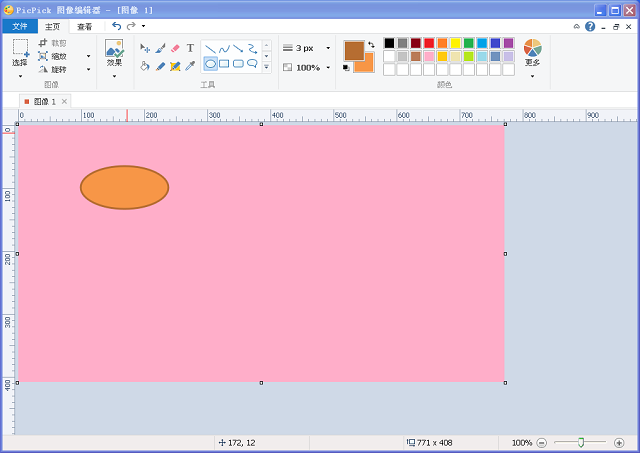Click the brown foreground color swatch

coord(353,50)
